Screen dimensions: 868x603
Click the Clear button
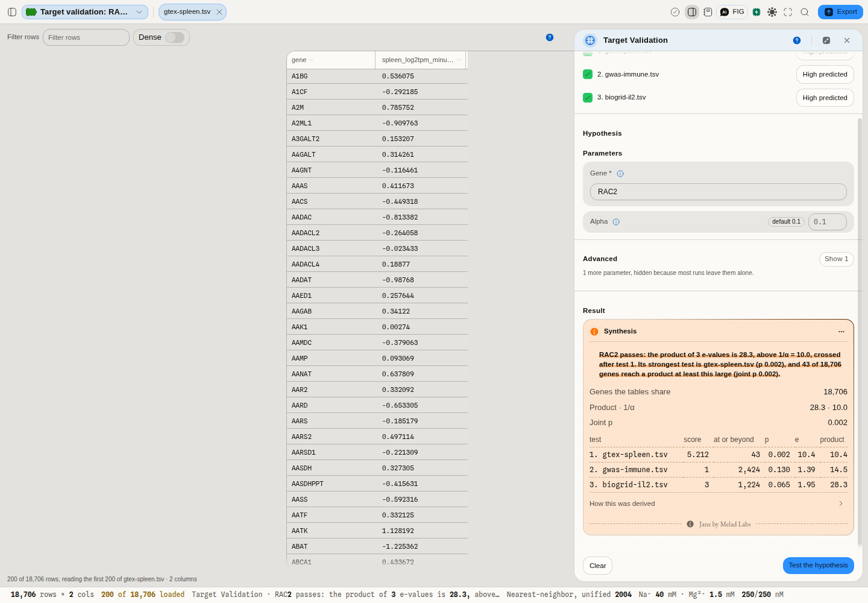598,566
